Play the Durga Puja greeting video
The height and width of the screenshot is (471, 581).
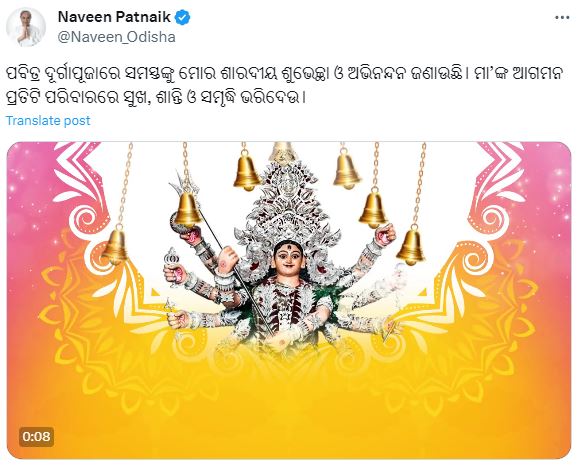click(289, 300)
